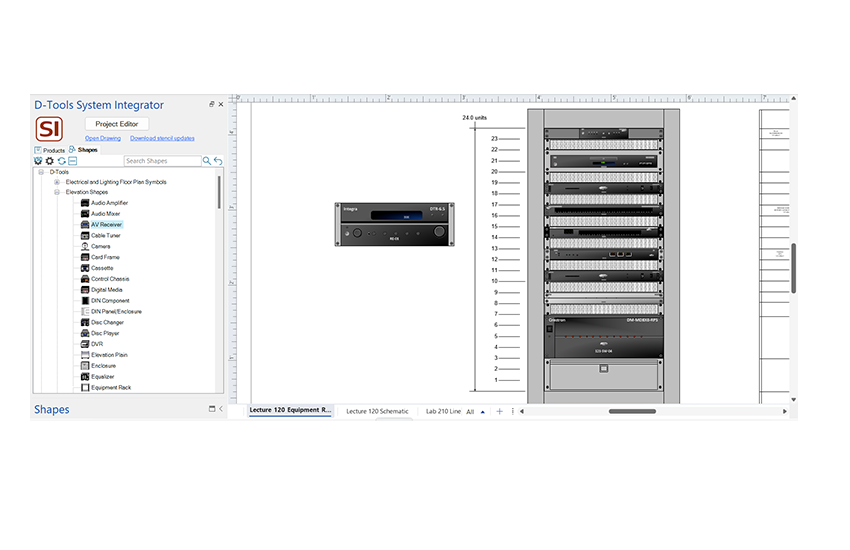Click the shapes tree scrollbar thumb
The width and height of the screenshot is (850, 550).
(219, 192)
